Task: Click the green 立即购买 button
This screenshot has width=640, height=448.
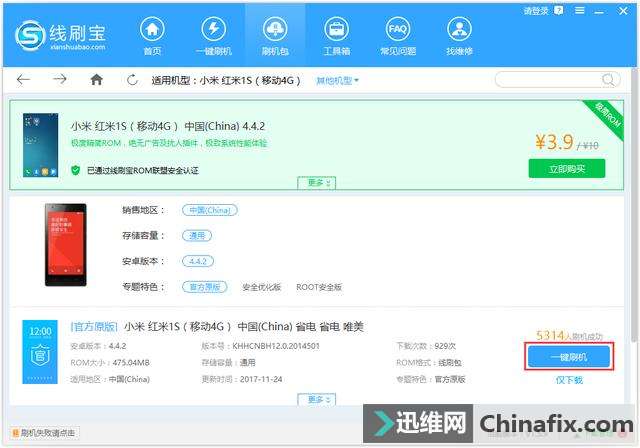Action: click(569, 168)
